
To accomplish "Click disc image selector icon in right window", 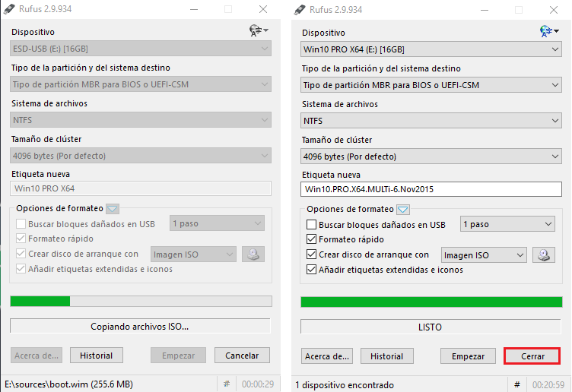I will (x=544, y=255).
